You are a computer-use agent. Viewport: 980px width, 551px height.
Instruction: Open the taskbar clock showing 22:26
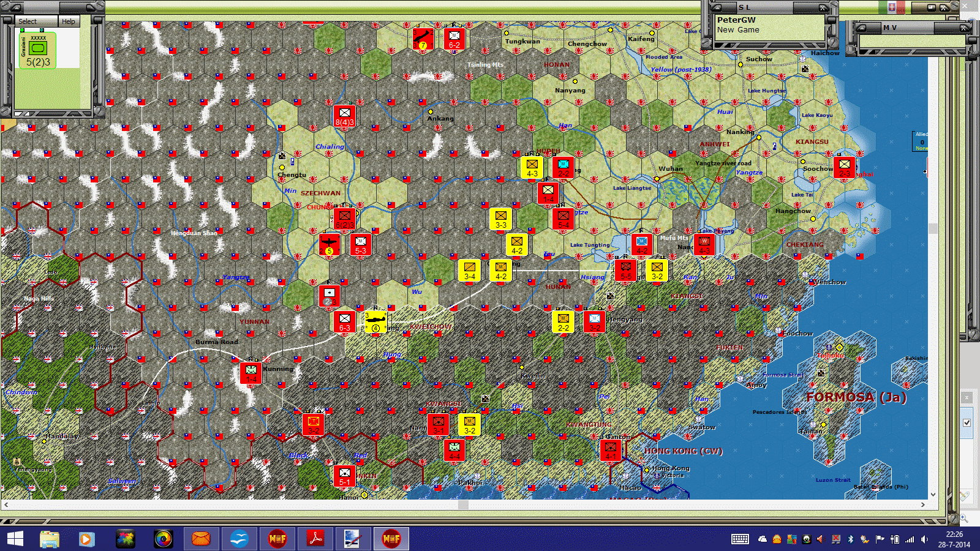coord(954,539)
